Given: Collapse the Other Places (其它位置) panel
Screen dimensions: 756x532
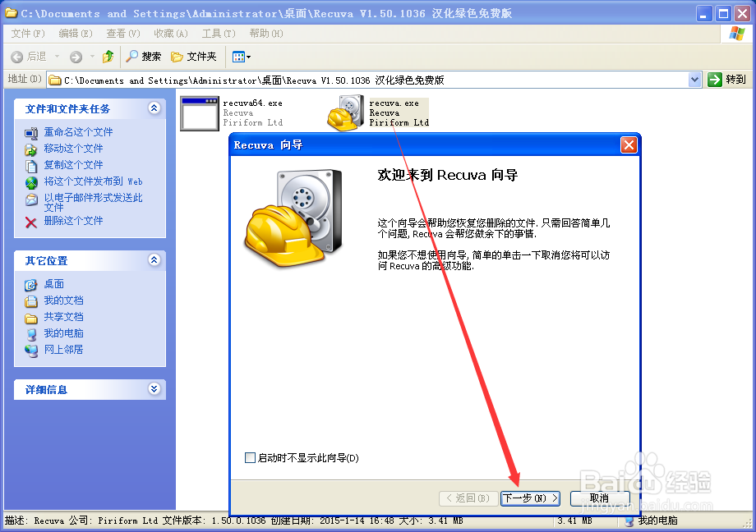Looking at the screenshot, I should click(x=154, y=260).
